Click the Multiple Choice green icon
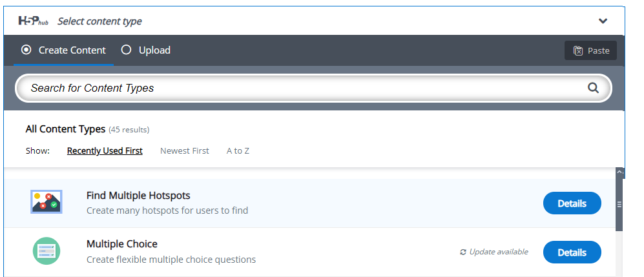 [47, 251]
